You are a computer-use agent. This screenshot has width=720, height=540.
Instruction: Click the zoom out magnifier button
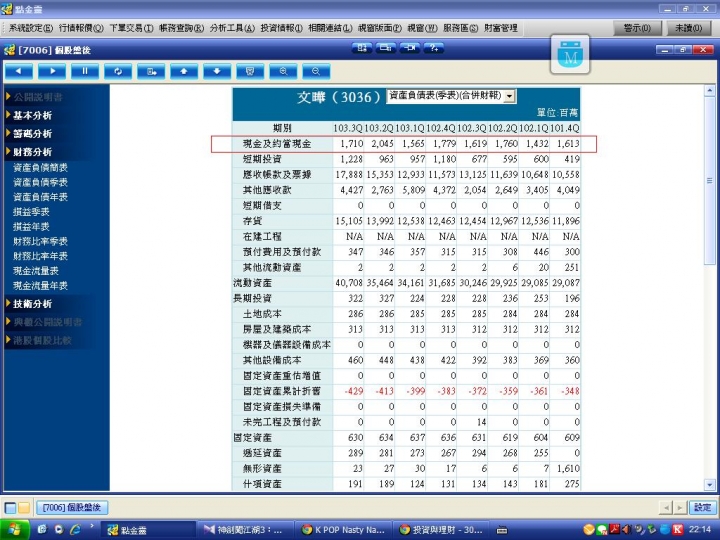[316, 72]
